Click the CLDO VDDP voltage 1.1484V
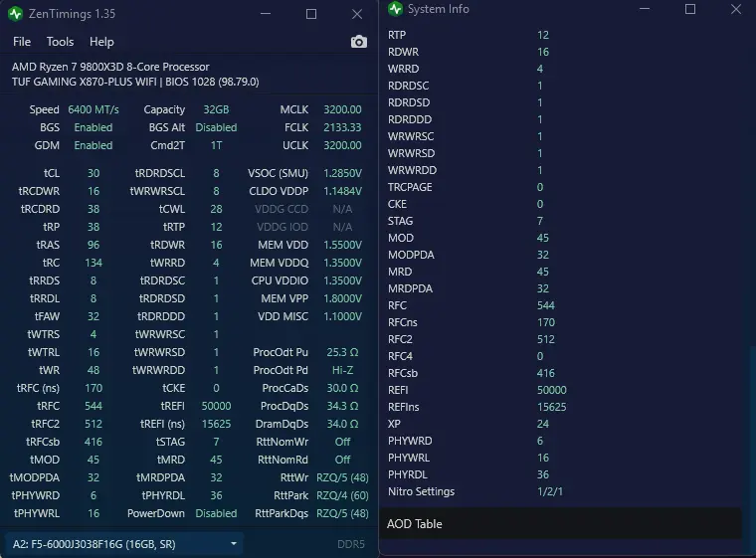The width and height of the screenshot is (756, 558). point(342,191)
